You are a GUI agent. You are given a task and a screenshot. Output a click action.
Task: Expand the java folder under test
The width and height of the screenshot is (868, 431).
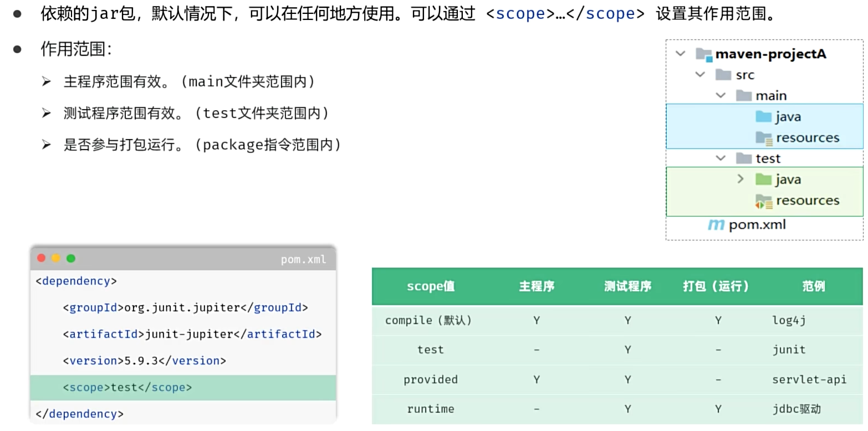click(x=740, y=179)
